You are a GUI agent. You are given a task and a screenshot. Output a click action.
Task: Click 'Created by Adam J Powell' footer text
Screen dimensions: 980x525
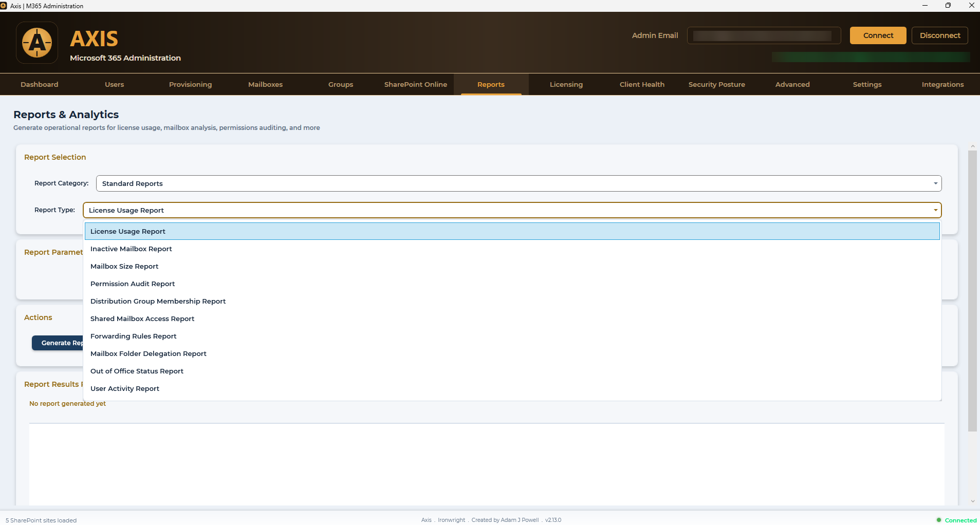point(505,520)
